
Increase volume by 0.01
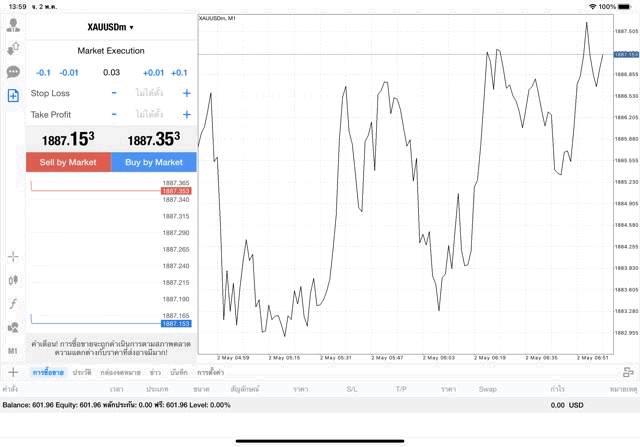tap(153, 72)
